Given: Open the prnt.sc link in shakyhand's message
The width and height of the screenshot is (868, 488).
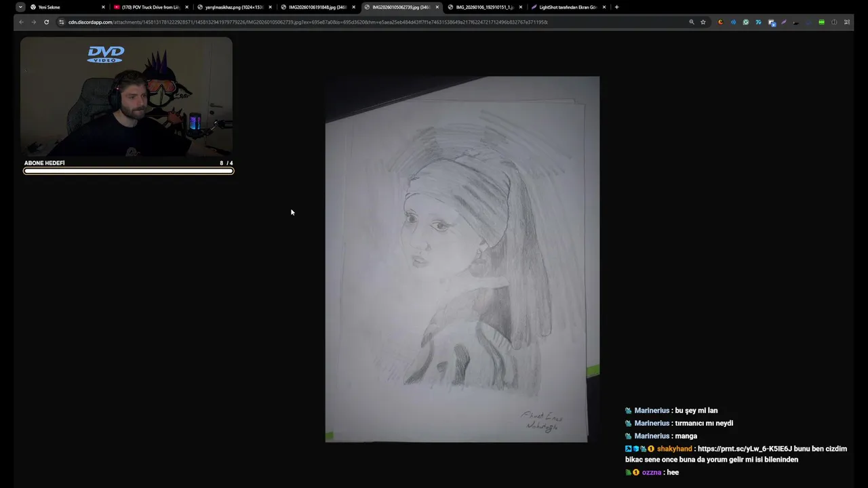Looking at the screenshot, I should click(745, 449).
